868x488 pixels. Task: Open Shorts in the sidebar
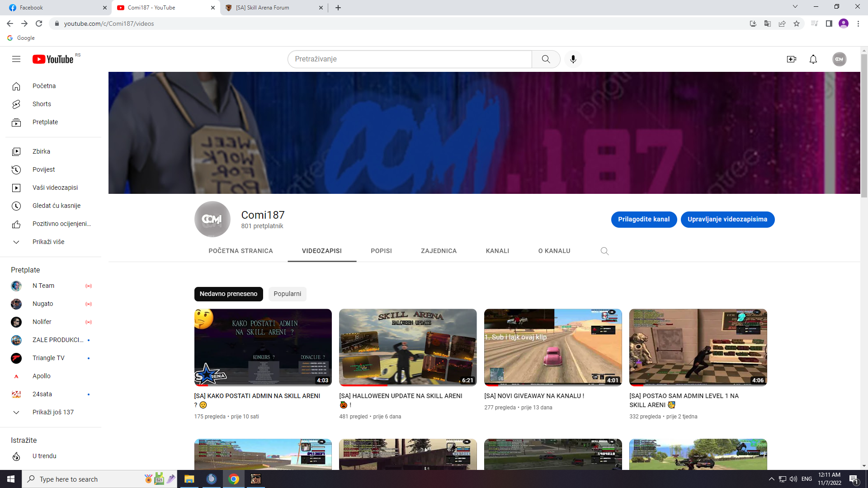(42, 104)
